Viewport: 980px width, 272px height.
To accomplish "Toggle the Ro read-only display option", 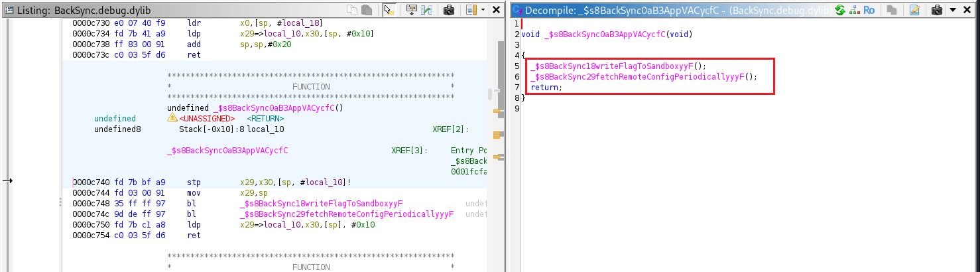I will point(868,10).
